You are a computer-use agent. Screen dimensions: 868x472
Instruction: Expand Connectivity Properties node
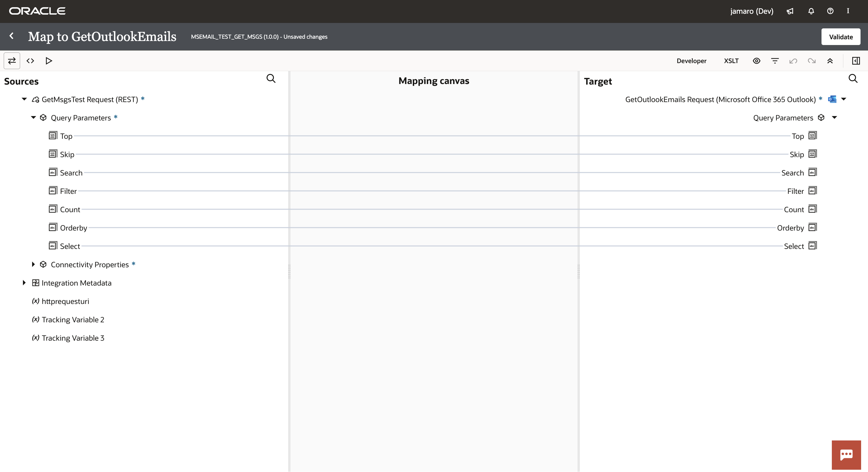pyautogui.click(x=33, y=264)
